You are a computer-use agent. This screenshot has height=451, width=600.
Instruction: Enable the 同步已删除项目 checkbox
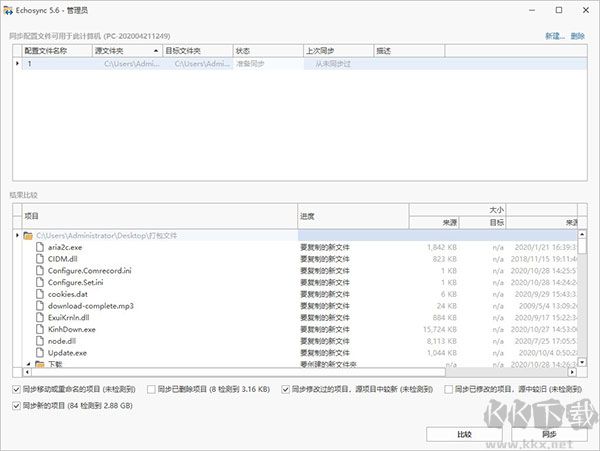pos(152,388)
